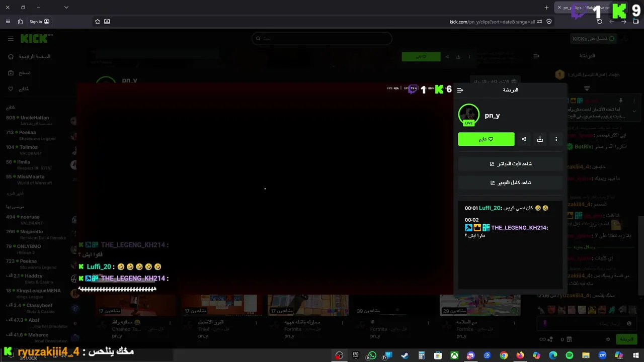This screenshot has width=644, height=362.
Task: Open the browser application menu icon
Action: [x=8, y=22]
